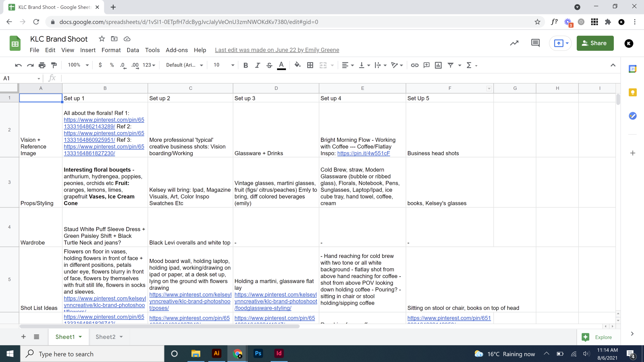This screenshot has height=362, width=644.
Task: Click the green Share button
Action: coord(595,43)
